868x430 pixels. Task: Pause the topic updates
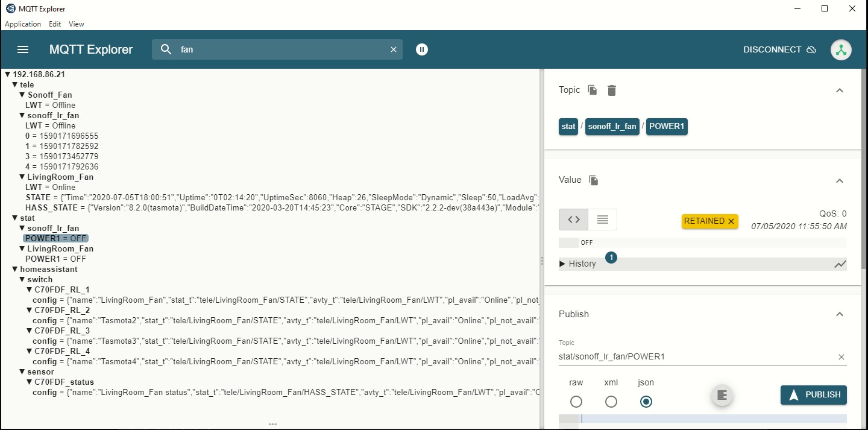(422, 49)
